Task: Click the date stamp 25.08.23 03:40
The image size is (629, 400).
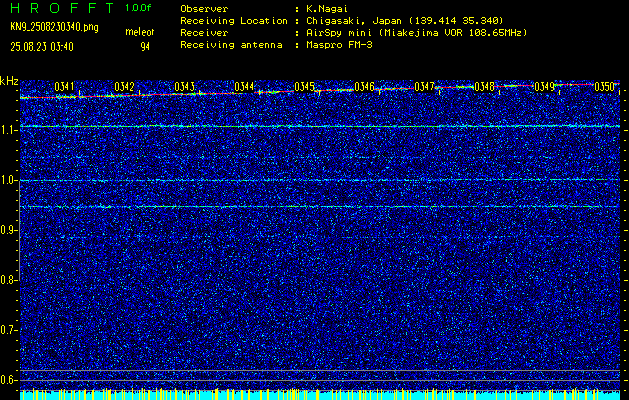Action: point(42,47)
